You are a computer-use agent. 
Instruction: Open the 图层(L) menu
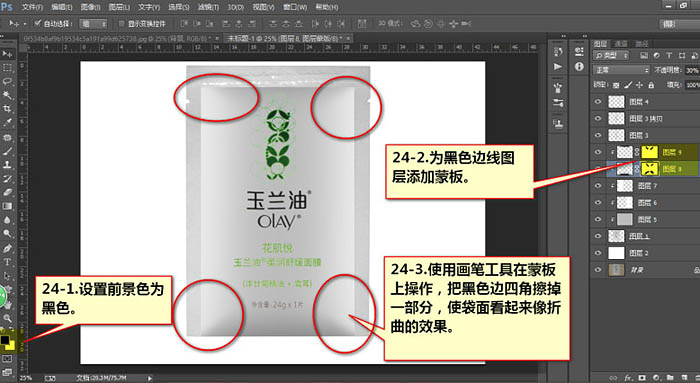[x=119, y=7]
